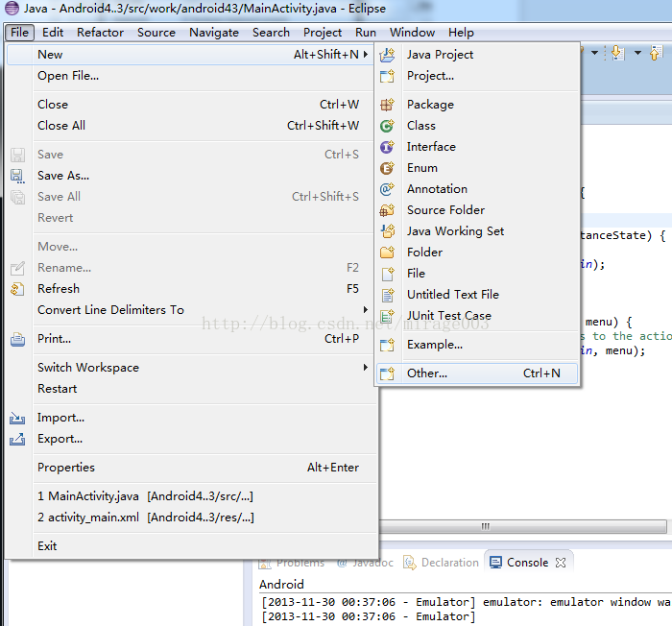Click the Enum icon
This screenshot has height=626, width=672.
point(387,168)
